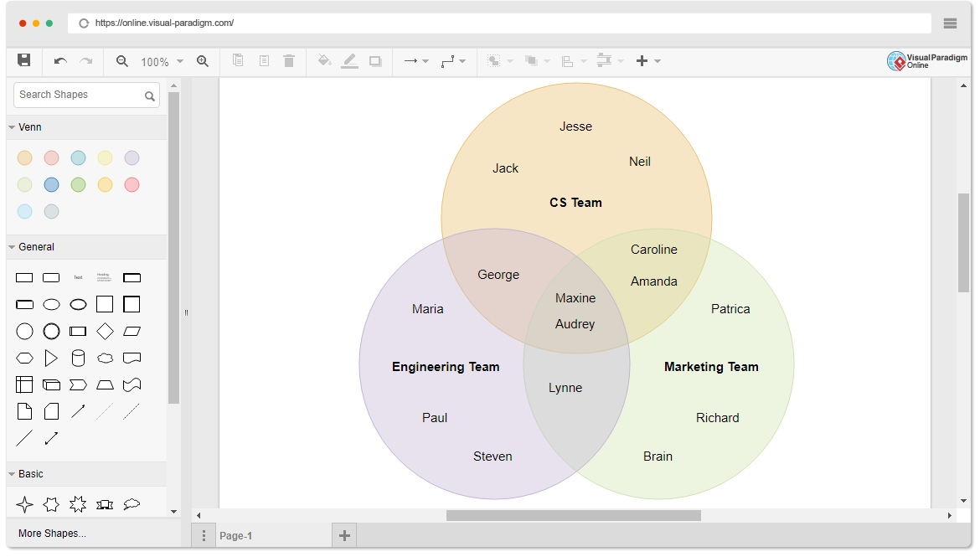Click the browser reload icon
The image size is (980, 557).
click(84, 23)
